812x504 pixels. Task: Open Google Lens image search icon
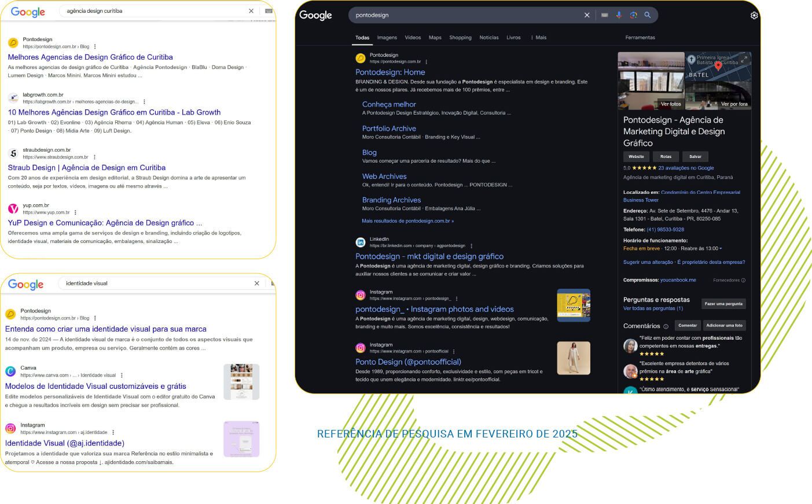[x=633, y=15]
